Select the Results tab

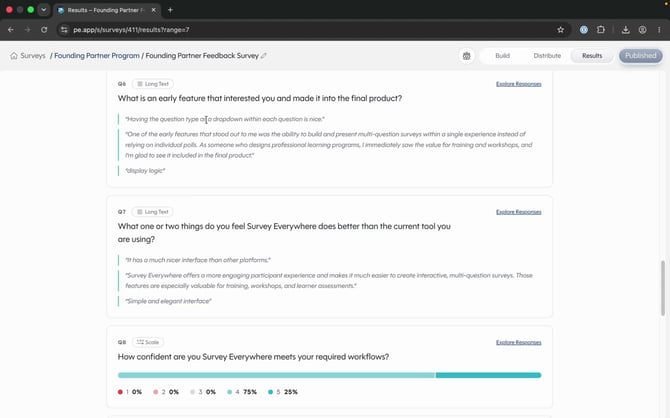(592, 56)
